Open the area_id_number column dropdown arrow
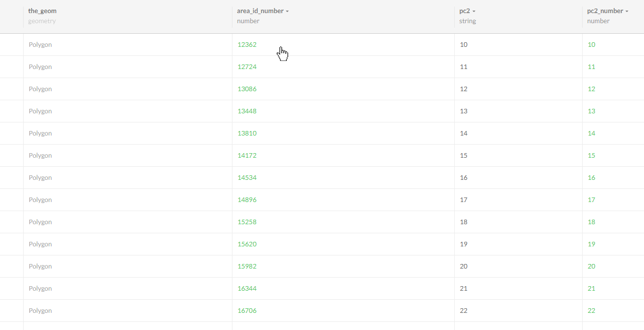This screenshot has height=330, width=644. [x=287, y=11]
